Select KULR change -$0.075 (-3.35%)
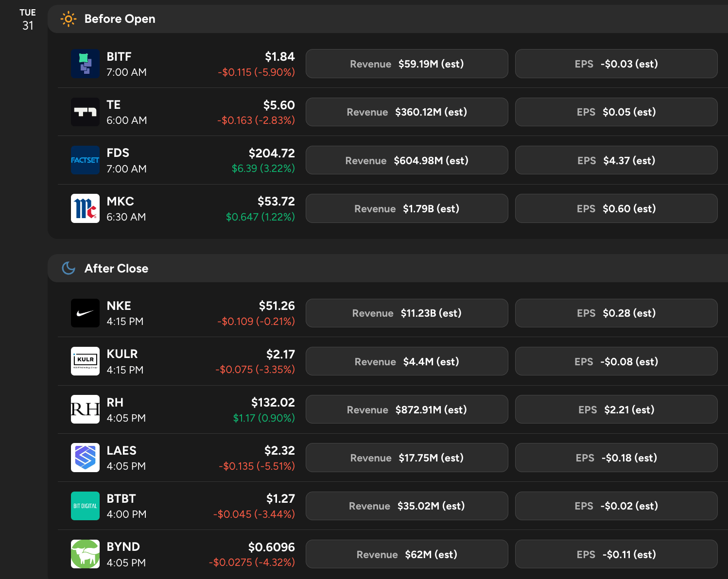Screen dimensions: 728x579 click(255, 370)
